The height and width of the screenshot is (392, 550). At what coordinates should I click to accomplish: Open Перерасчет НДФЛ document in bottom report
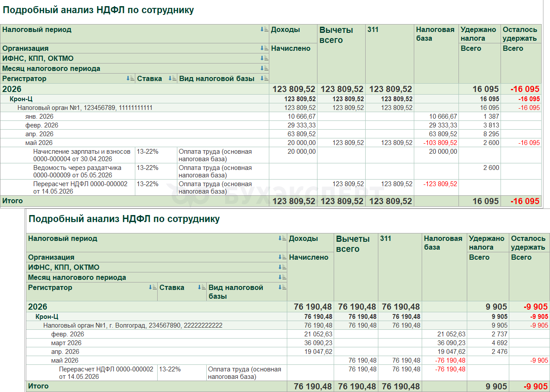click(106, 373)
